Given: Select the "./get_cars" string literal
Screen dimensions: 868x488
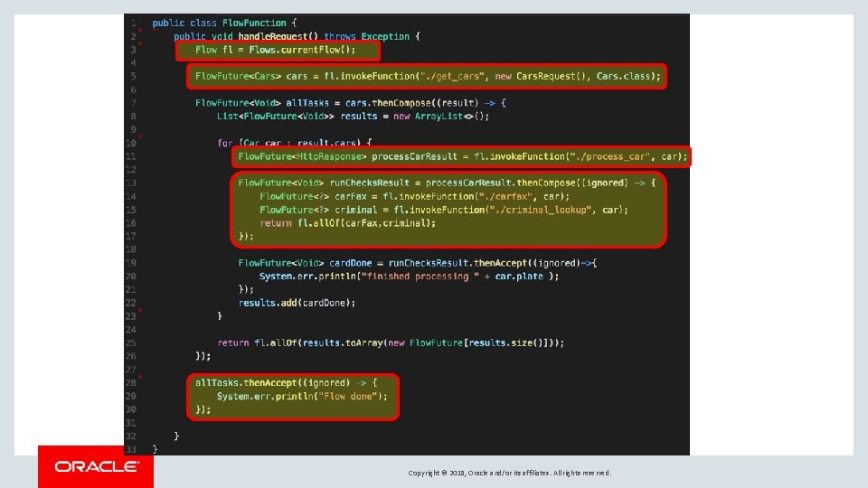Looking at the screenshot, I should (x=451, y=76).
